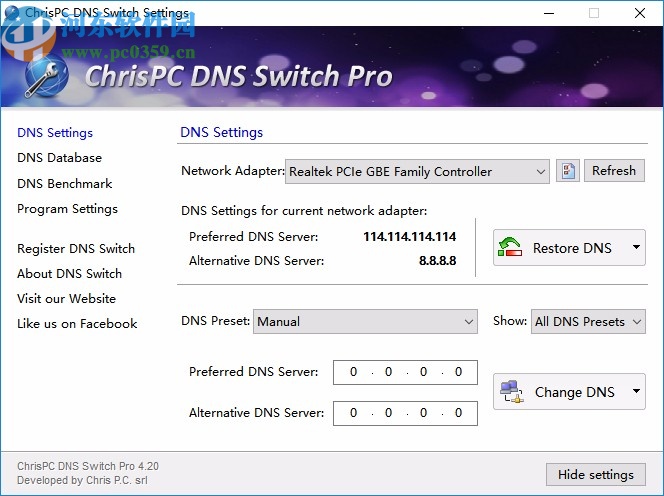Screen dimensions: 664x496
Task: Click last octet of Alternative DNS Server field
Action: pos(458,413)
